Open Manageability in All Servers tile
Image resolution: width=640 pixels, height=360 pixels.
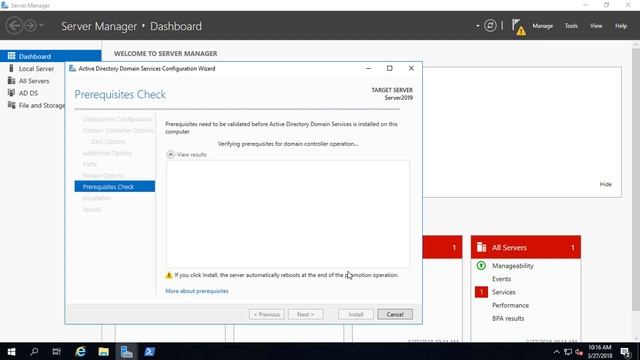[513, 266]
